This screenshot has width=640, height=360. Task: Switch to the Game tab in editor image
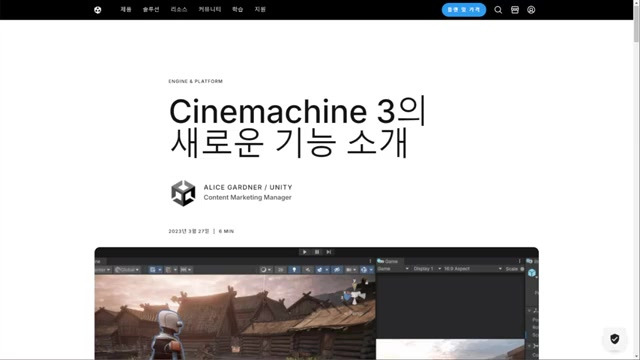(389, 261)
